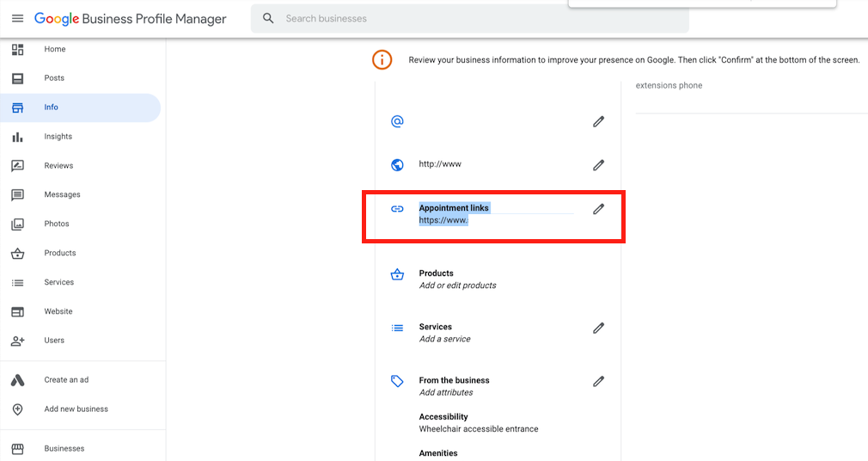Viewport: 868px width, 461px height.
Task: Click Add a service
Action: (445, 339)
